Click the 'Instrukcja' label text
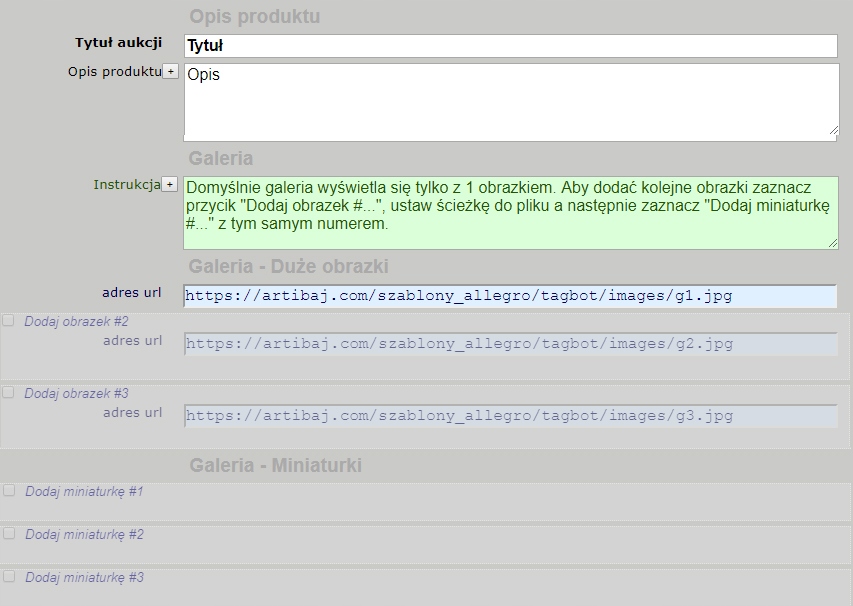The height and width of the screenshot is (606, 853). coord(127,185)
